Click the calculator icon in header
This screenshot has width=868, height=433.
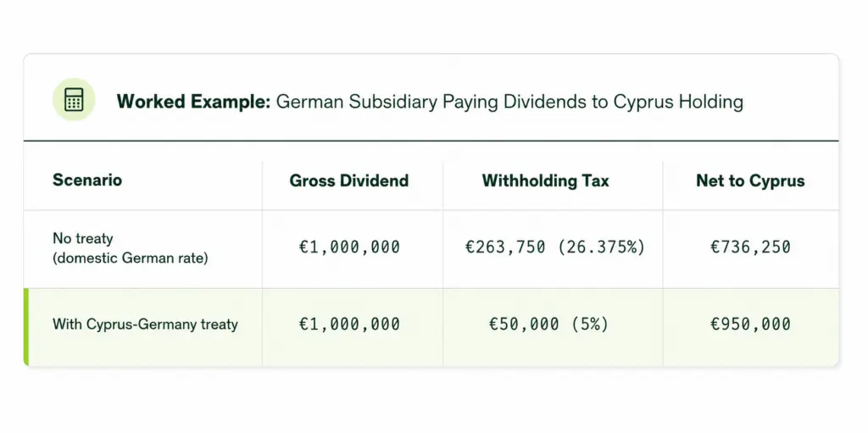tap(74, 100)
